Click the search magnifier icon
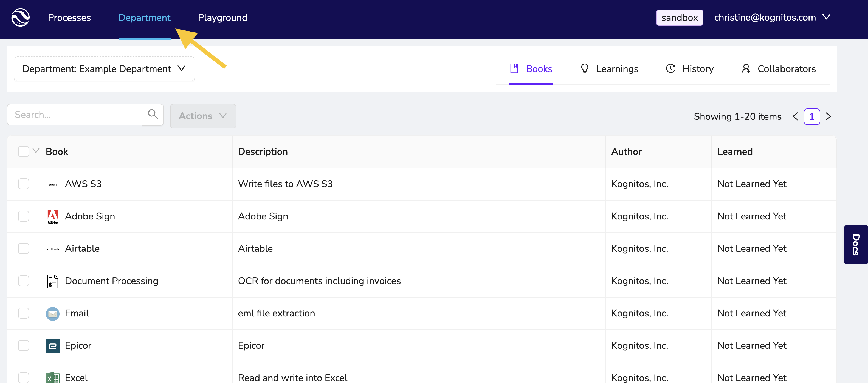This screenshot has width=868, height=383. click(x=153, y=115)
